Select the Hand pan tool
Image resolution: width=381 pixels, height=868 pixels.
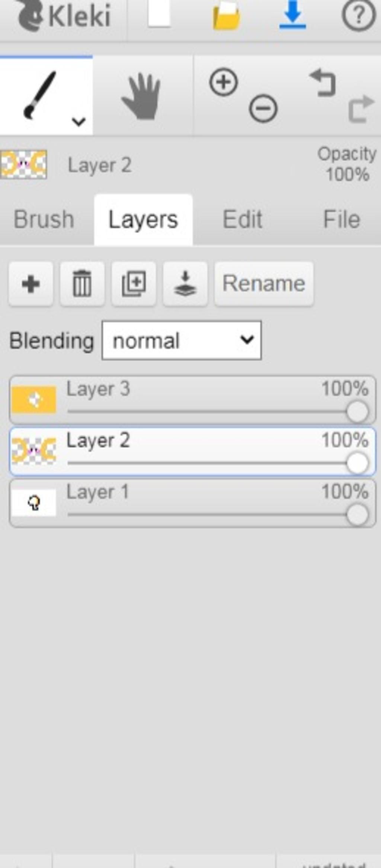coord(141,96)
